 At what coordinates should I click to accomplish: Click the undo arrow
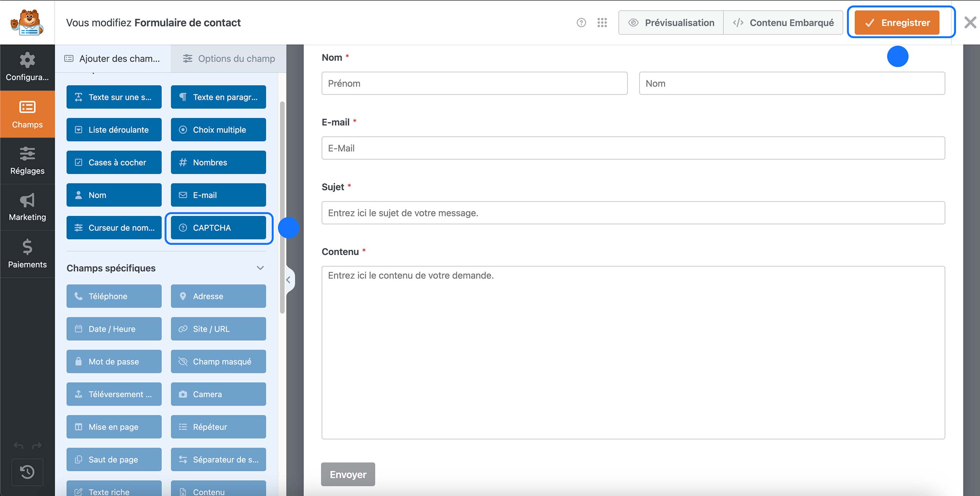coord(18,446)
